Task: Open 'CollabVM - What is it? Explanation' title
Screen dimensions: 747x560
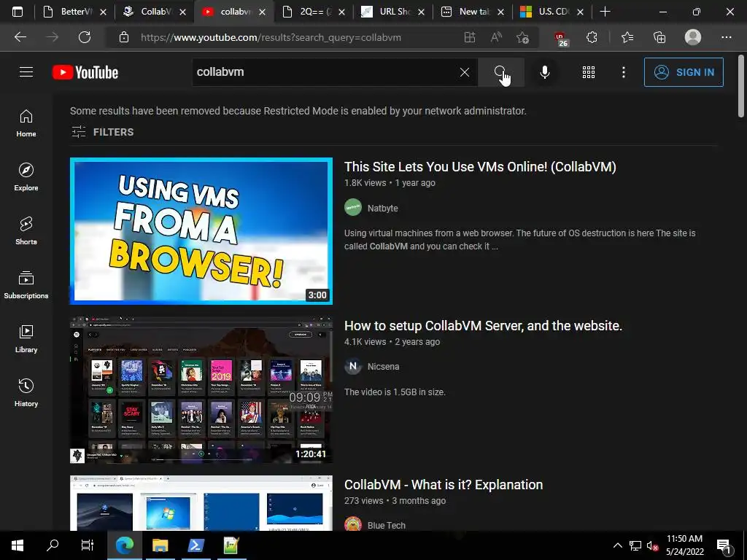Action: (x=444, y=485)
